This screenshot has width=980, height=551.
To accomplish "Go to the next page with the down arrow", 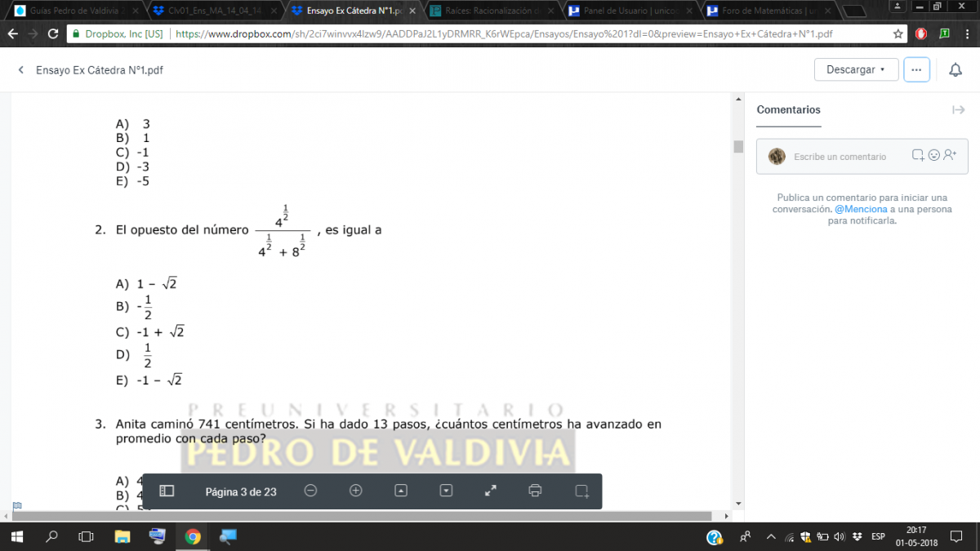I will point(446,491).
